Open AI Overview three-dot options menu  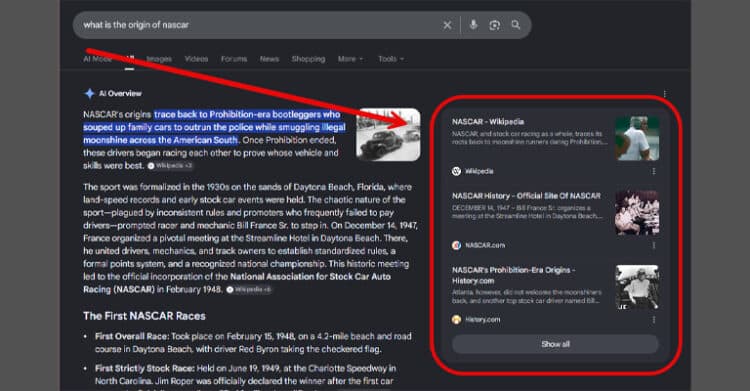pos(664,94)
